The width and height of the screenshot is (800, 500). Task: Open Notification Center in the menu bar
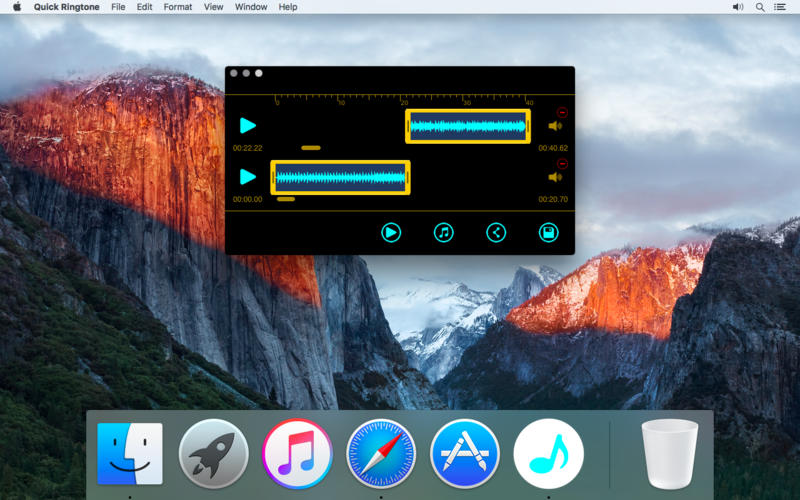pos(780,7)
